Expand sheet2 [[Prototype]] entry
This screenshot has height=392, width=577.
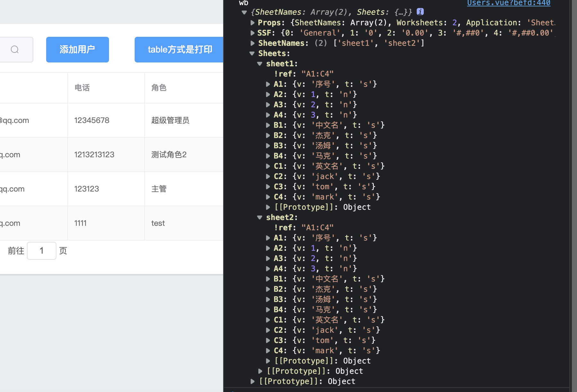click(x=268, y=361)
